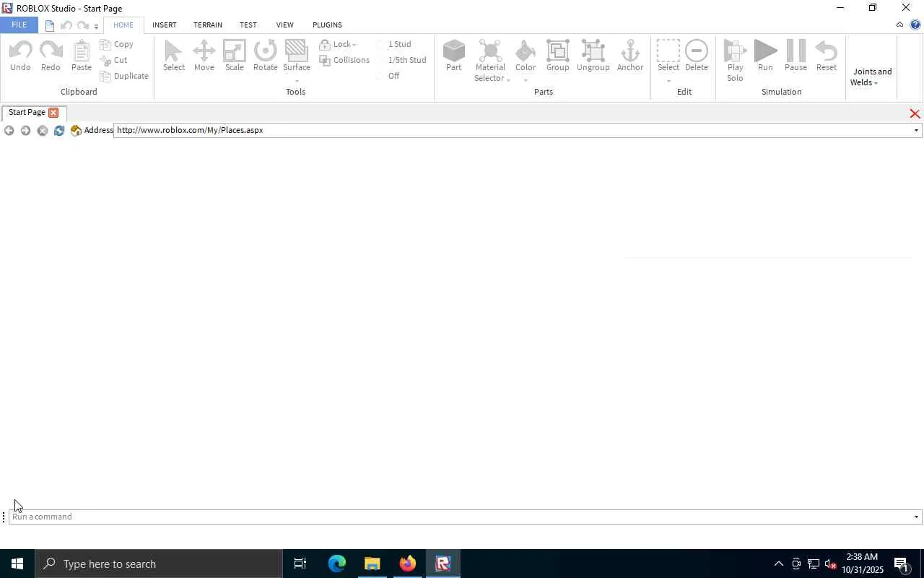Paste from the clipboard
The height and width of the screenshot is (578, 924).
[x=82, y=56]
